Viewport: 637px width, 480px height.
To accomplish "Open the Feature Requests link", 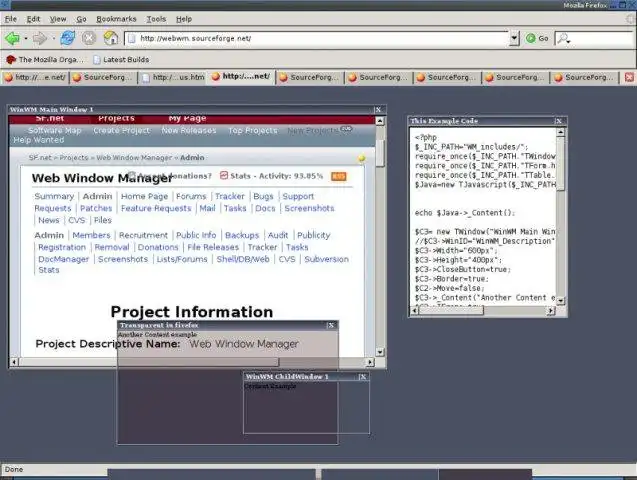I will (156, 208).
